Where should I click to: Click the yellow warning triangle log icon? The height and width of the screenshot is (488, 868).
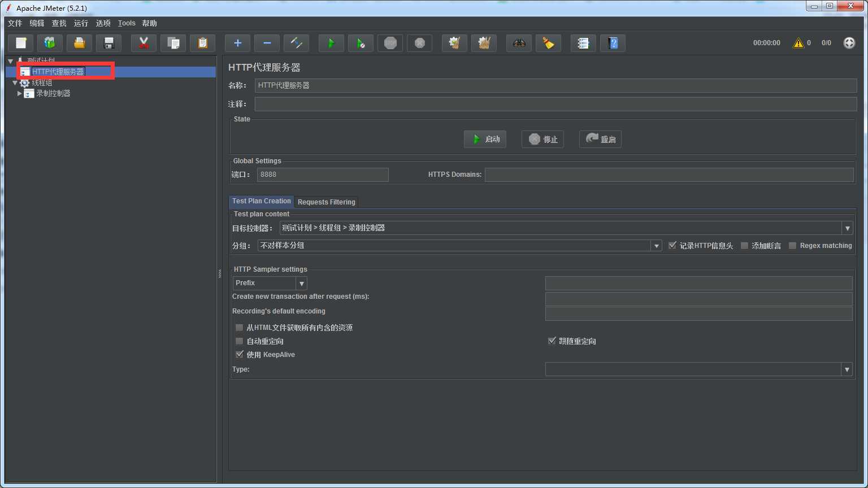click(x=798, y=43)
